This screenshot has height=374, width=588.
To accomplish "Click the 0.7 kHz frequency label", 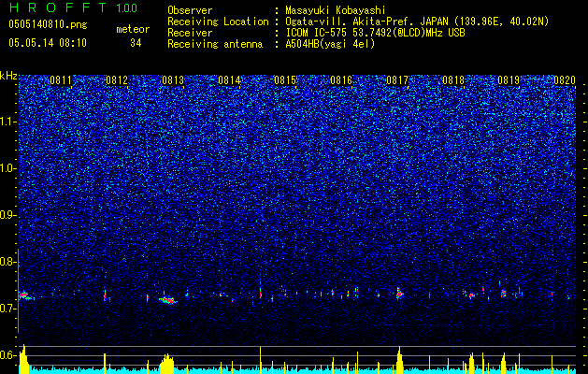I will 7,309.
